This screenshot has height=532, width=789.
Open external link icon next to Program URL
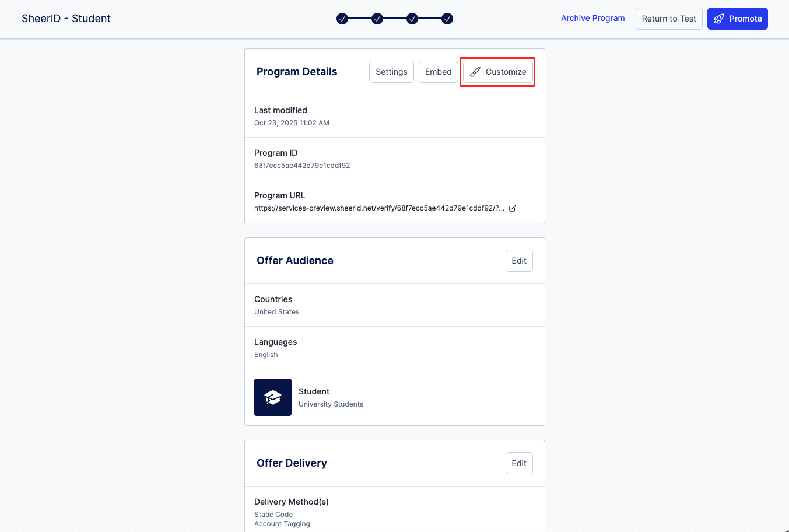pos(513,208)
